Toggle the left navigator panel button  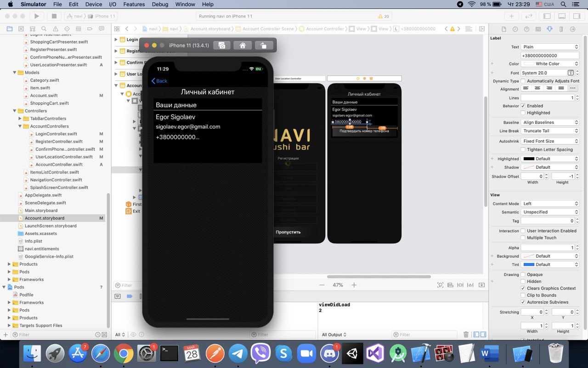[547, 16]
